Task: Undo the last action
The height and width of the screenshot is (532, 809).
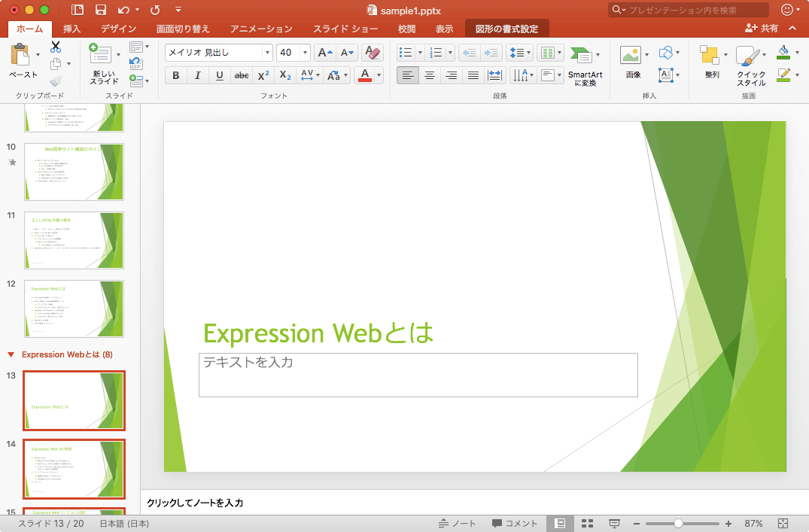Action: [123, 10]
